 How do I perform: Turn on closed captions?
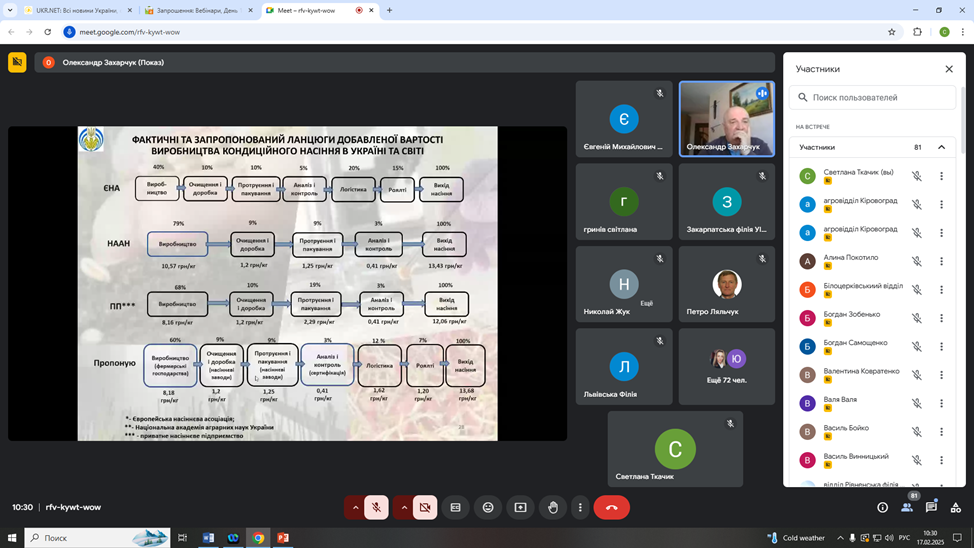(455, 508)
